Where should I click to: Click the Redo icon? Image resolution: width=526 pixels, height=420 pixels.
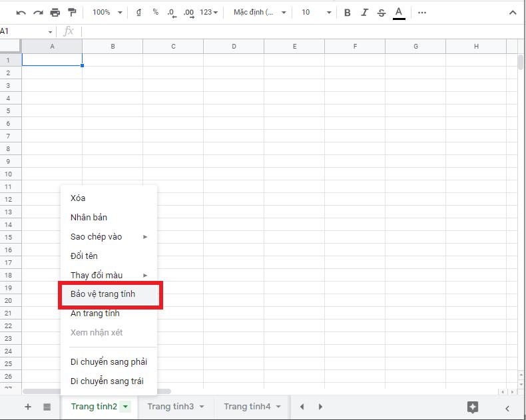38,13
